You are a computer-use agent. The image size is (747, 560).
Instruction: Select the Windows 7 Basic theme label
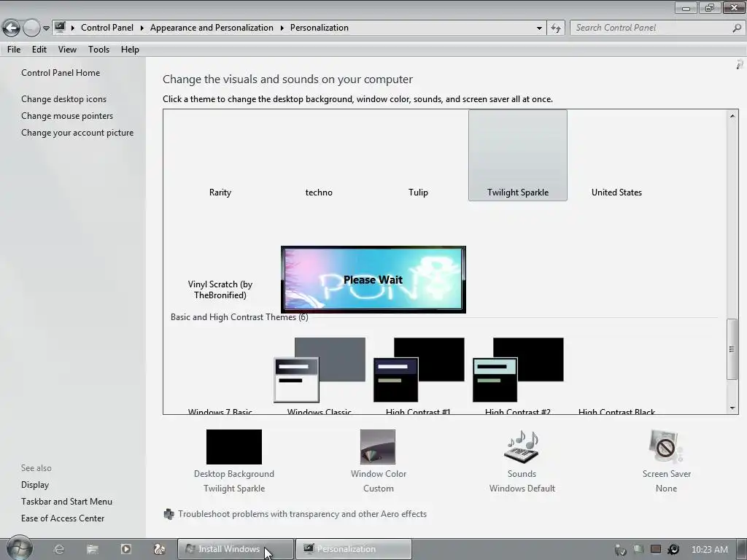[220, 411]
